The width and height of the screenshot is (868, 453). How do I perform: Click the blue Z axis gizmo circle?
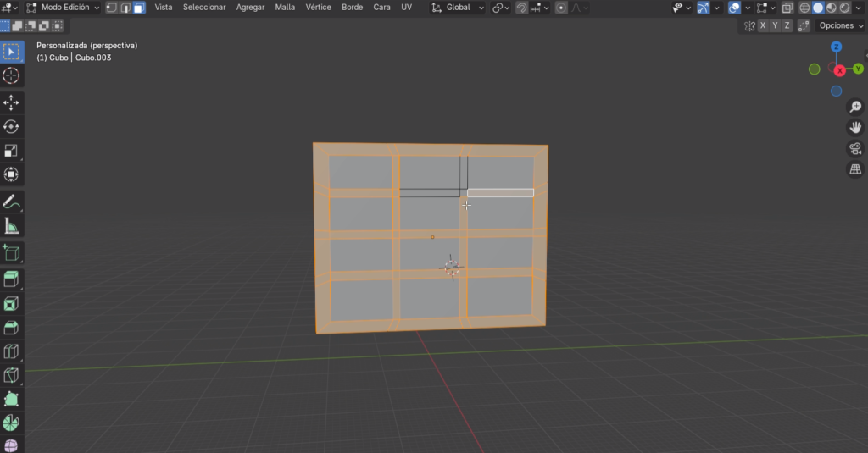point(837,47)
